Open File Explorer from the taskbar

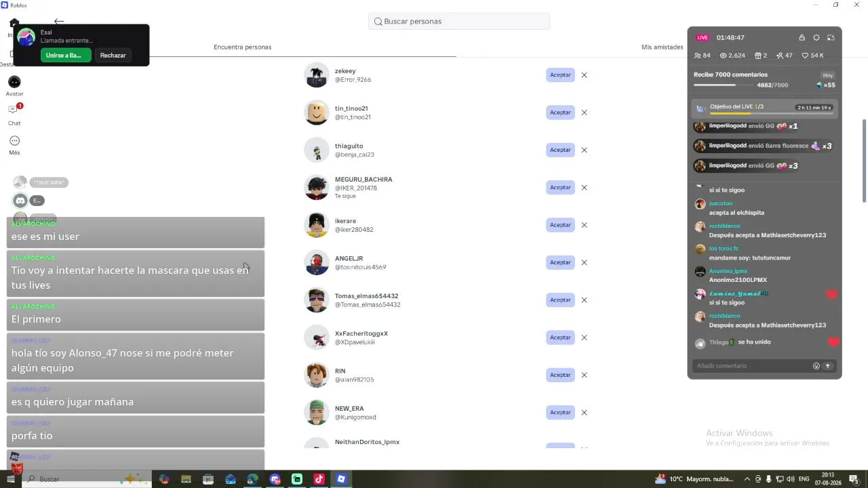(186, 479)
